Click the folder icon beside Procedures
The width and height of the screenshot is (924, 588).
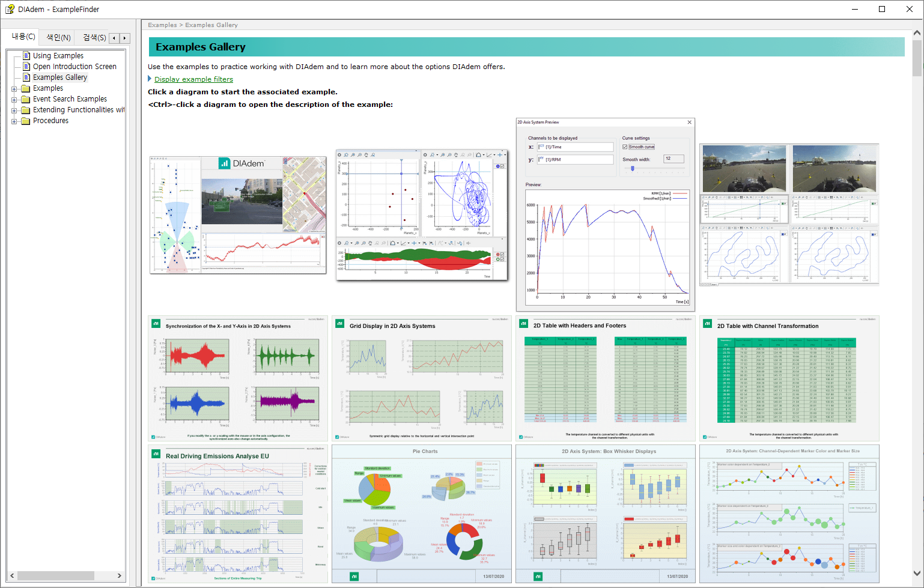(x=26, y=121)
